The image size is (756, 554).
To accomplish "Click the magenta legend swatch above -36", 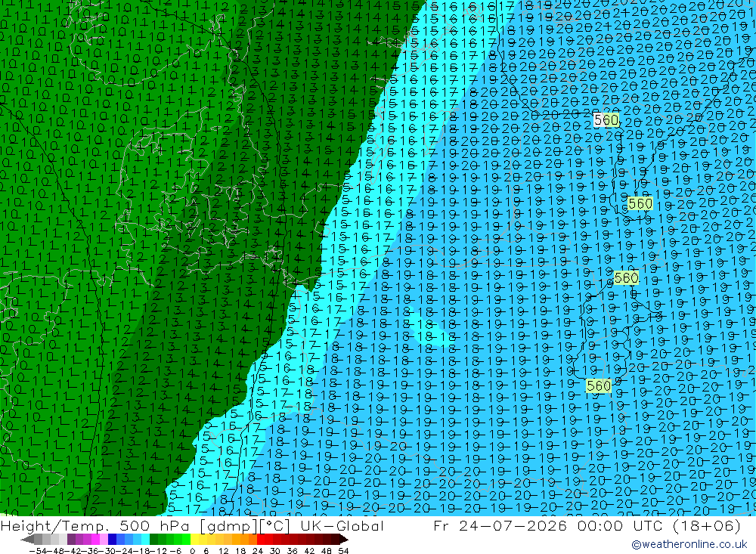I will (x=95, y=539).
